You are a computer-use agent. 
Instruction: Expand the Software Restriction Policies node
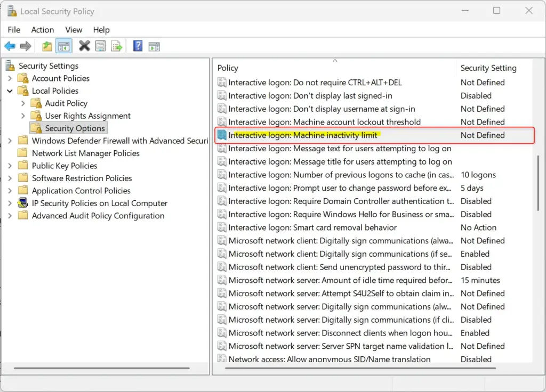[x=10, y=178]
